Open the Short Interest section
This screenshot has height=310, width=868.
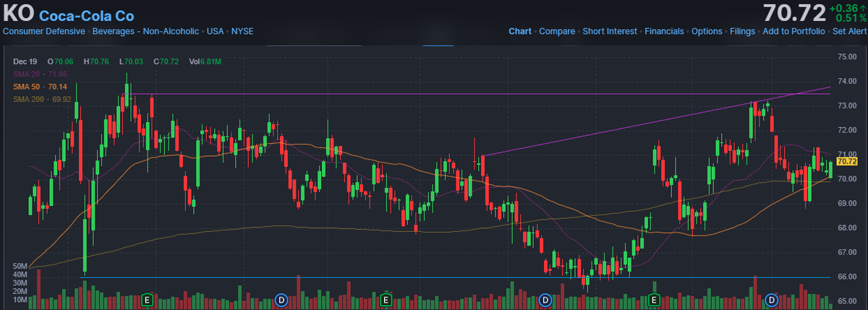click(x=610, y=32)
